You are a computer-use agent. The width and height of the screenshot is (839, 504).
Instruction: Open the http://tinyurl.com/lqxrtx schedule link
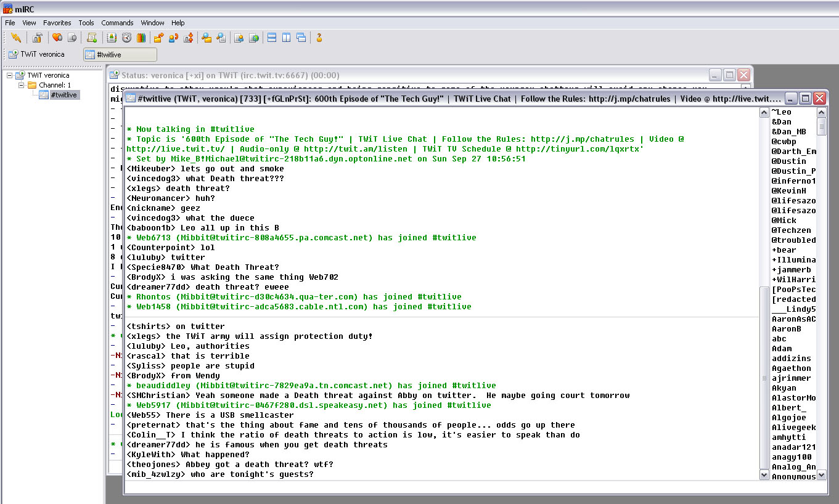579,149
